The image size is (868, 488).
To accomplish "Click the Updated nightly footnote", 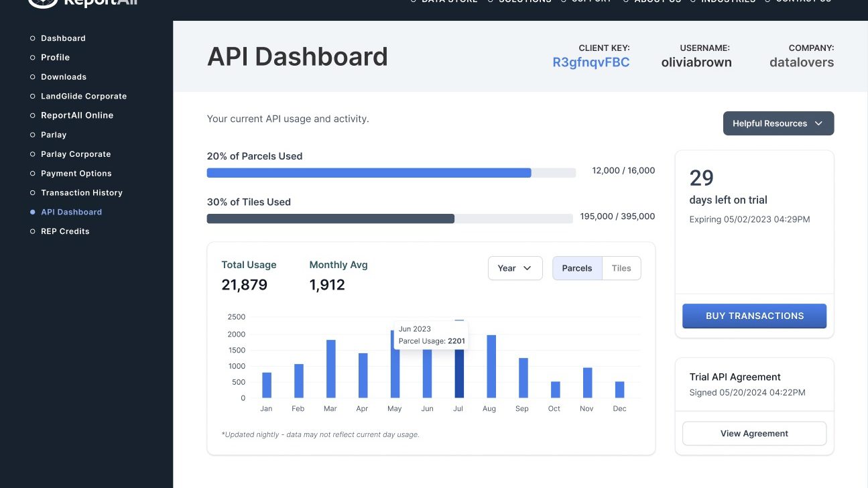I will (x=320, y=434).
